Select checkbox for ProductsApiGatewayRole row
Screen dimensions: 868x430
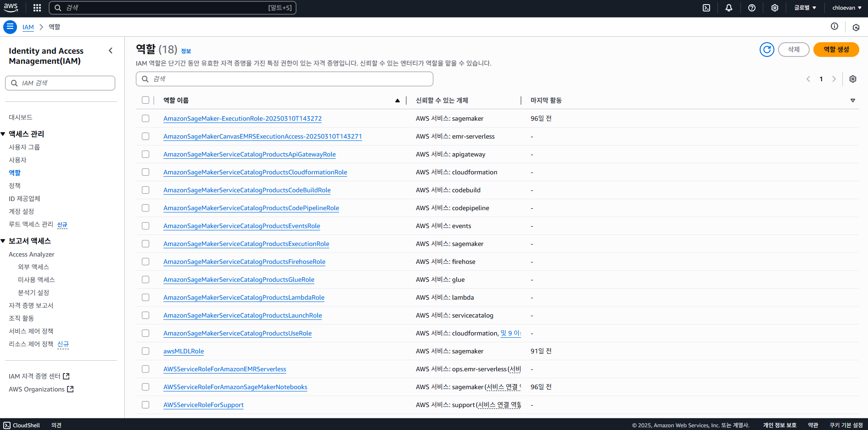146,154
